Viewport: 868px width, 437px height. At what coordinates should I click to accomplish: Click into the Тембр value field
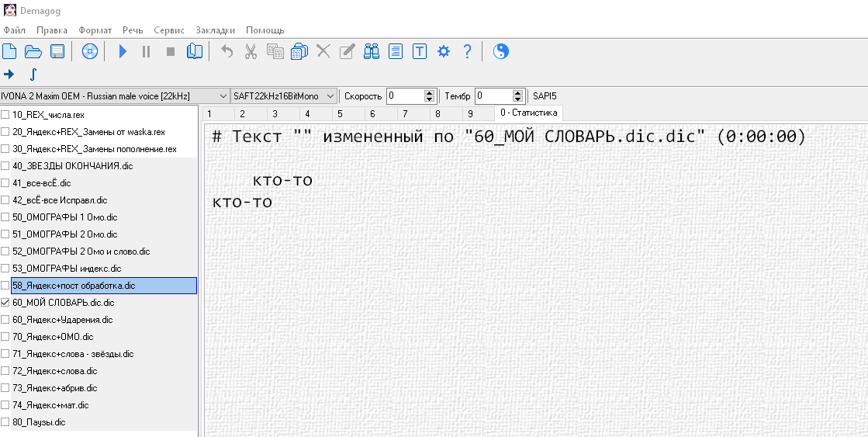coord(493,96)
